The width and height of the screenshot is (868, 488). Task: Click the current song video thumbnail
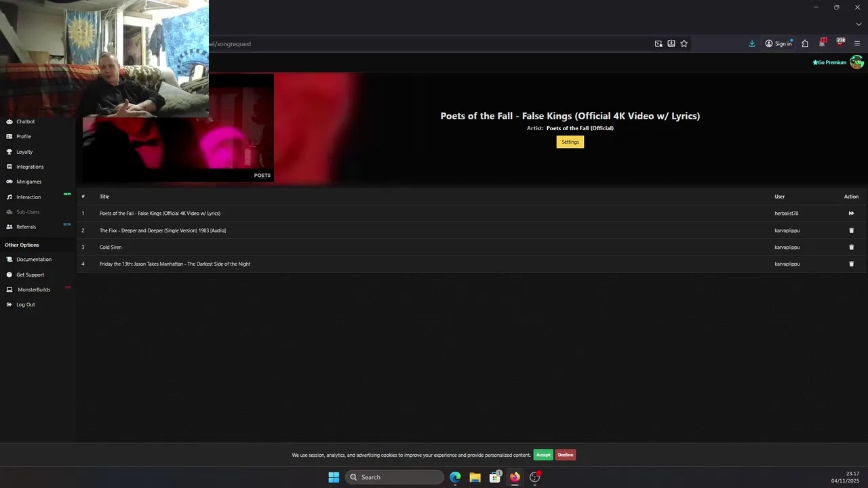(178, 127)
